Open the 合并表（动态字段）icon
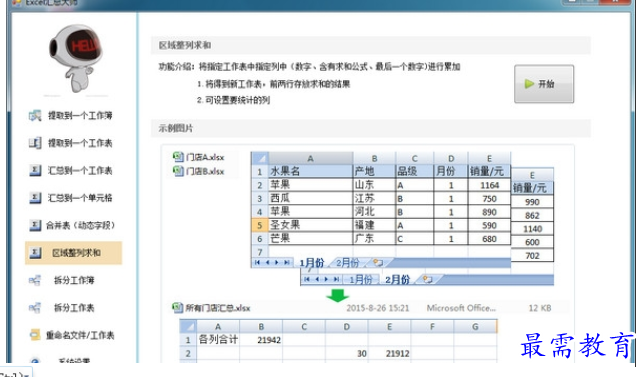Image resolution: width=642 pixels, height=377 pixels. tap(35, 225)
